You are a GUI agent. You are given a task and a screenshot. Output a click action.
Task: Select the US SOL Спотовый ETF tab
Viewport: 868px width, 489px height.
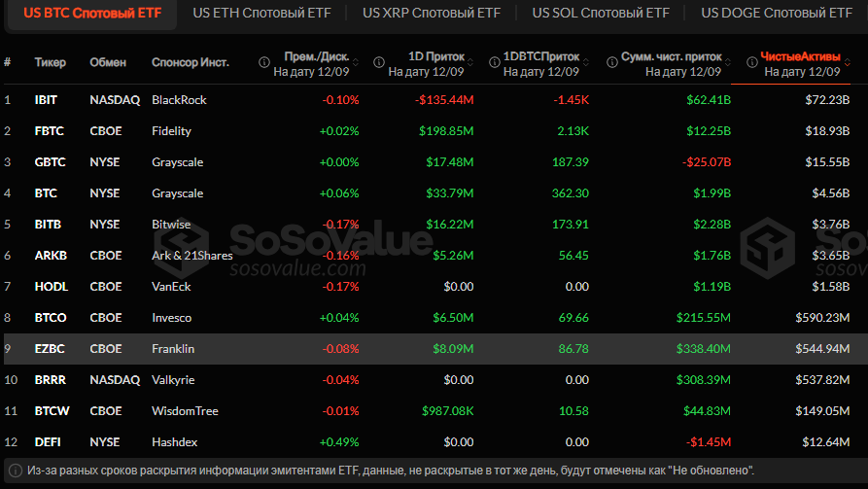click(x=600, y=14)
